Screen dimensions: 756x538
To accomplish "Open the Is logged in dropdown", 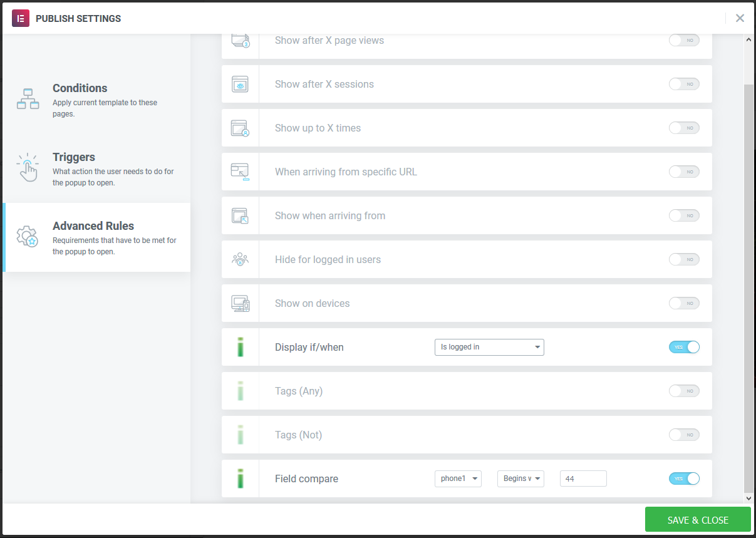I will pos(489,347).
